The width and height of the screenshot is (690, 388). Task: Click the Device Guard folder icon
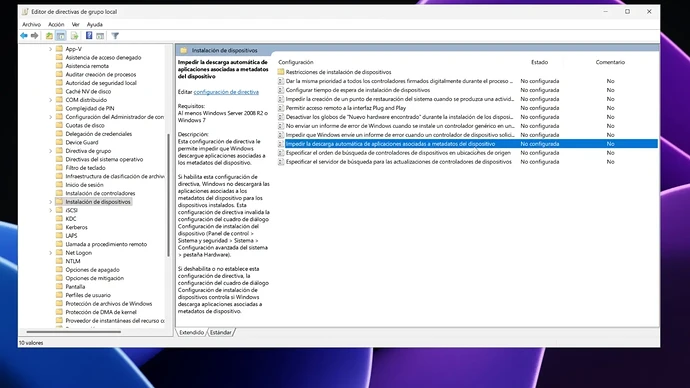[59, 142]
